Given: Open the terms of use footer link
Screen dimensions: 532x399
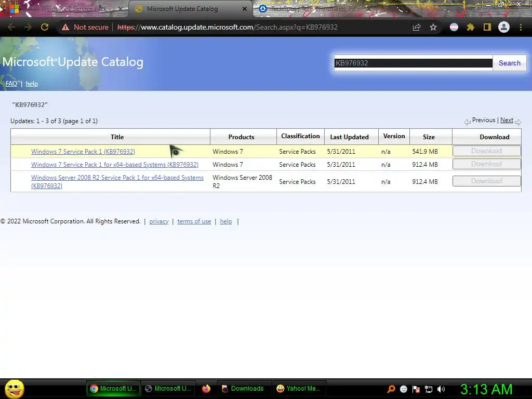Looking at the screenshot, I should pos(194,221).
